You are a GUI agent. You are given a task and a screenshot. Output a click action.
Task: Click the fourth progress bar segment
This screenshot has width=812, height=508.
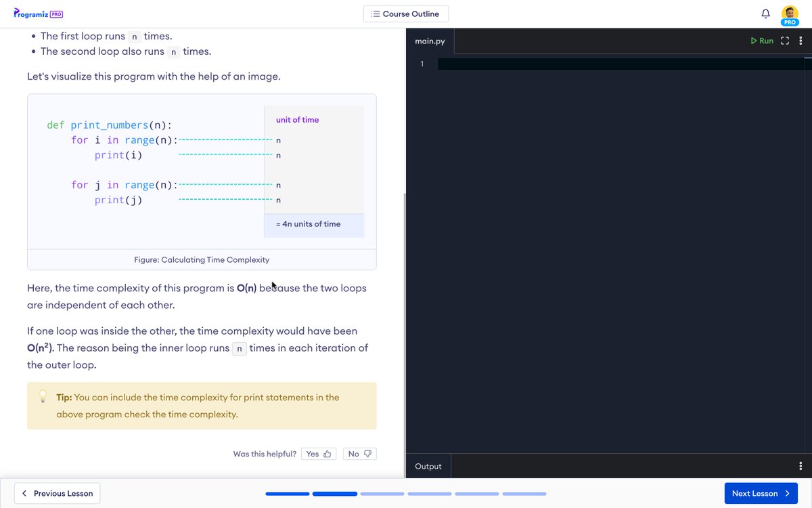click(x=430, y=494)
